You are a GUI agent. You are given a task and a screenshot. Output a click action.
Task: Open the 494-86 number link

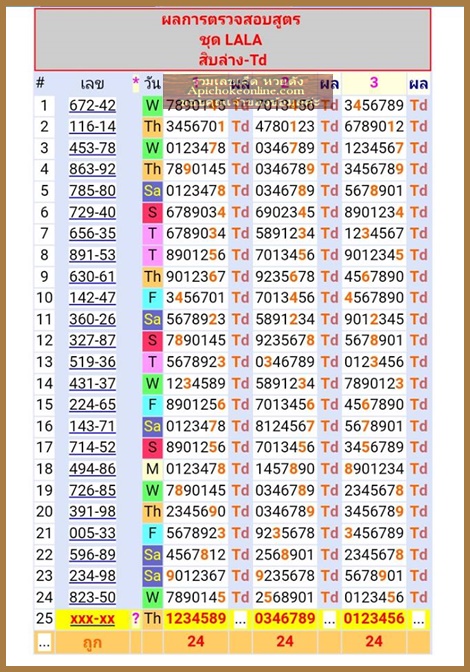pyautogui.click(x=93, y=468)
